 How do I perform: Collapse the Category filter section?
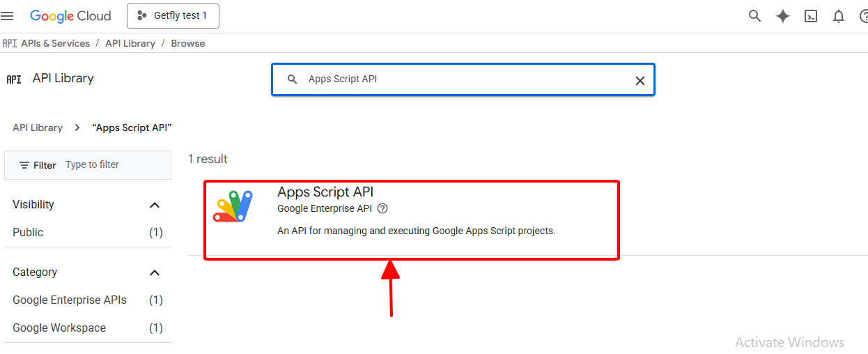point(155,272)
